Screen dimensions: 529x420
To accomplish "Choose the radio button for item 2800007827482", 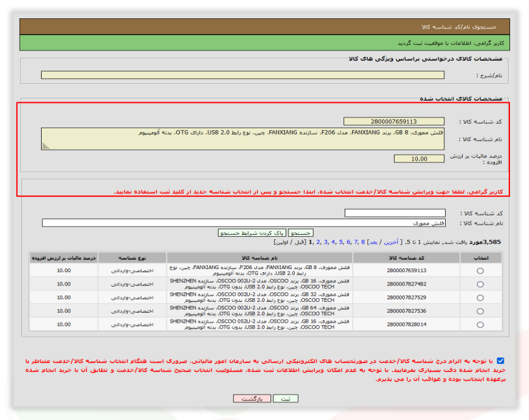I will (480, 284).
